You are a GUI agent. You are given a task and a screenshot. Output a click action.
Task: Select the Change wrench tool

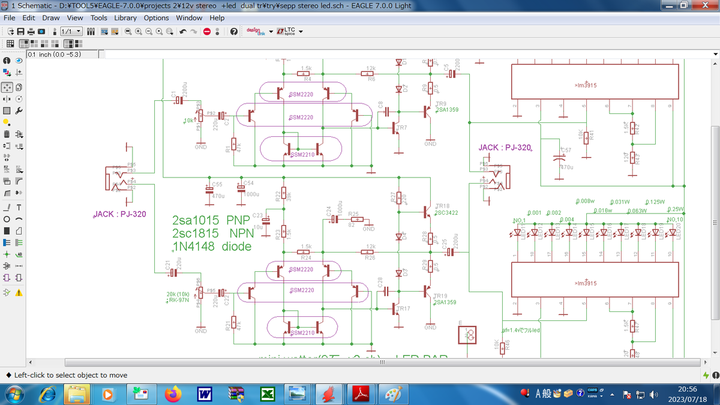click(x=20, y=112)
